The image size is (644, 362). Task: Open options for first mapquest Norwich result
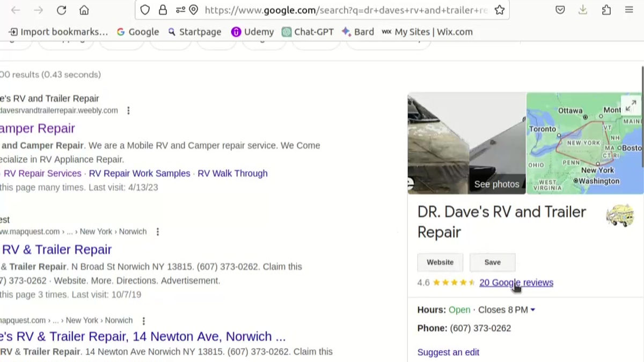tap(157, 232)
